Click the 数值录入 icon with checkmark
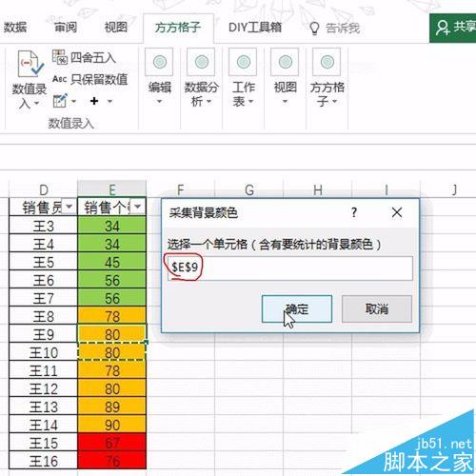This screenshot has height=476, width=476. (x=30, y=64)
